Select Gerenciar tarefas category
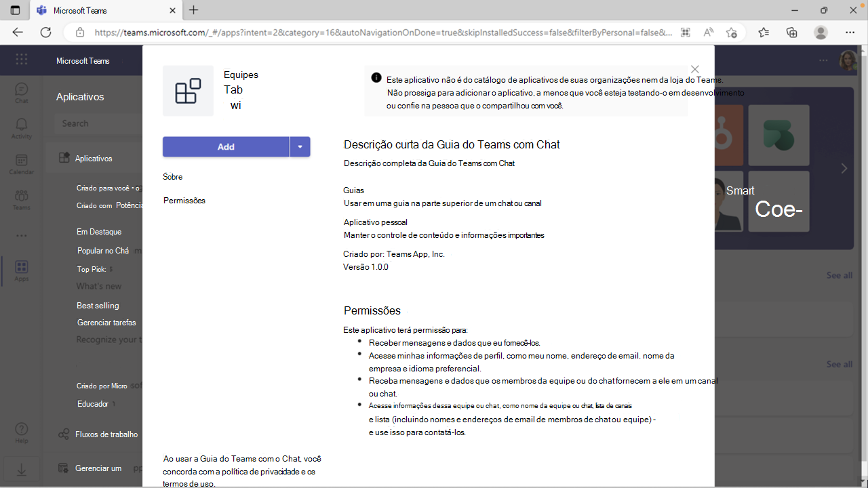The height and width of the screenshot is (488, 868). (106, 323)
